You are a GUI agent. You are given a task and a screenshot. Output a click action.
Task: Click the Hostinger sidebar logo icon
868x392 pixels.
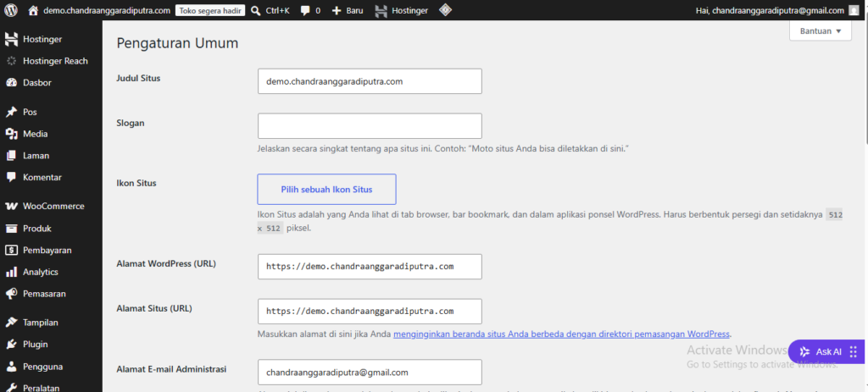[11, 39]
